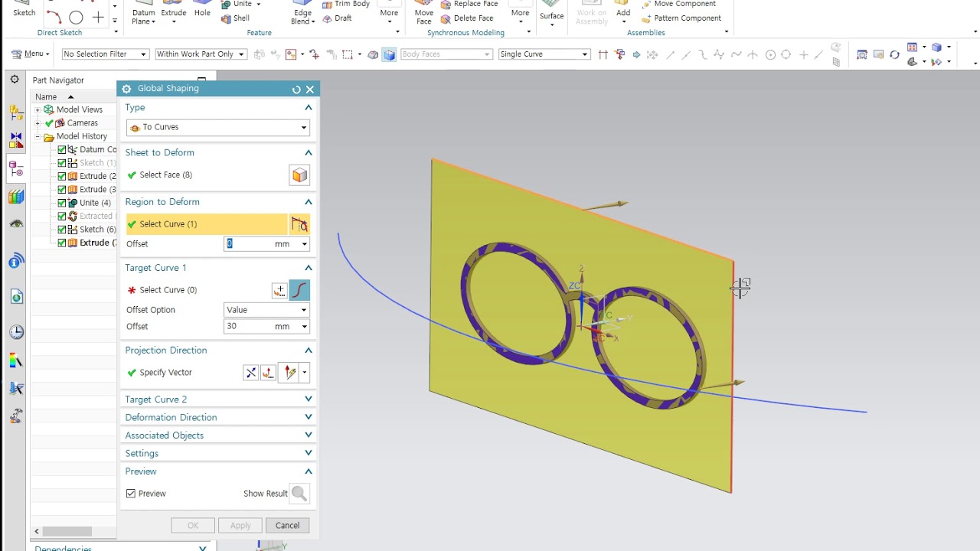This screenshot has width=980, height=551.
Task: Expand the Target Curve 2 section
Action: (x=218, y=399)
